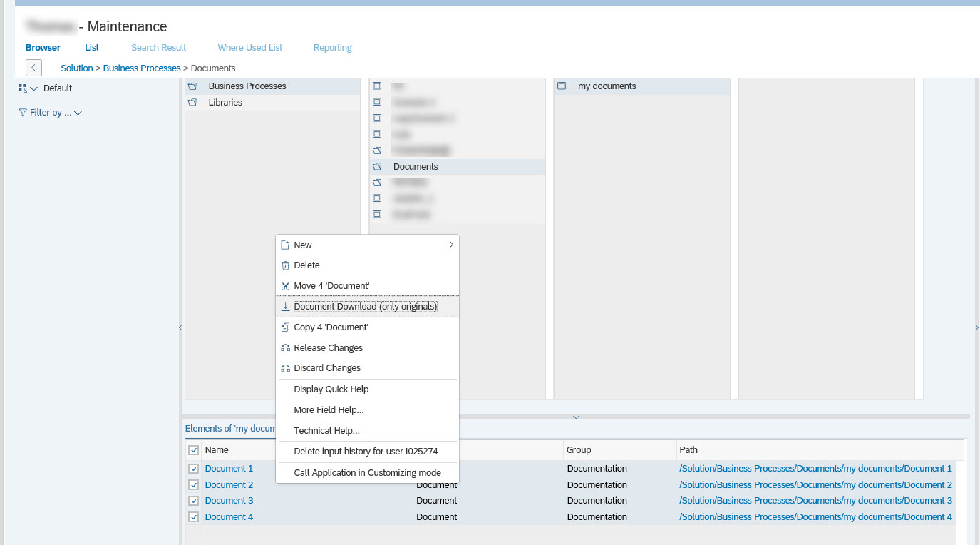Choose Delete from context menu

coord(367,265)
